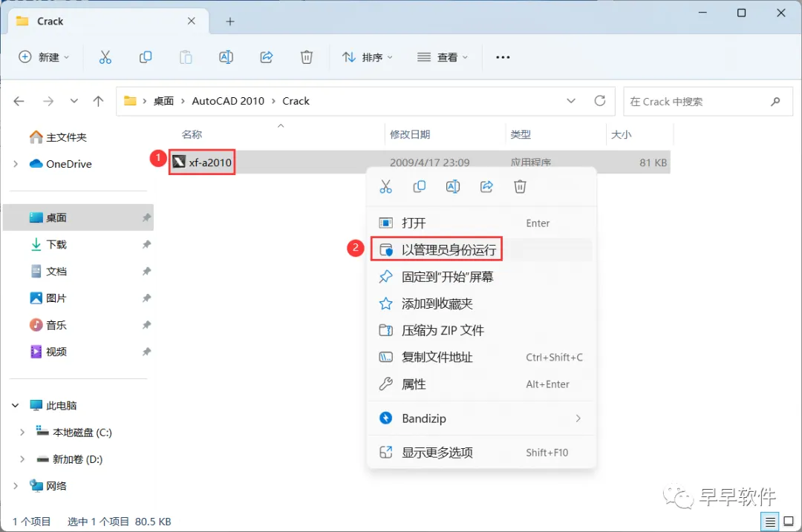802x532 pixels.
Task: Select 以管理员身份运行 from the context menu
Action: click(x=481, y=250)
